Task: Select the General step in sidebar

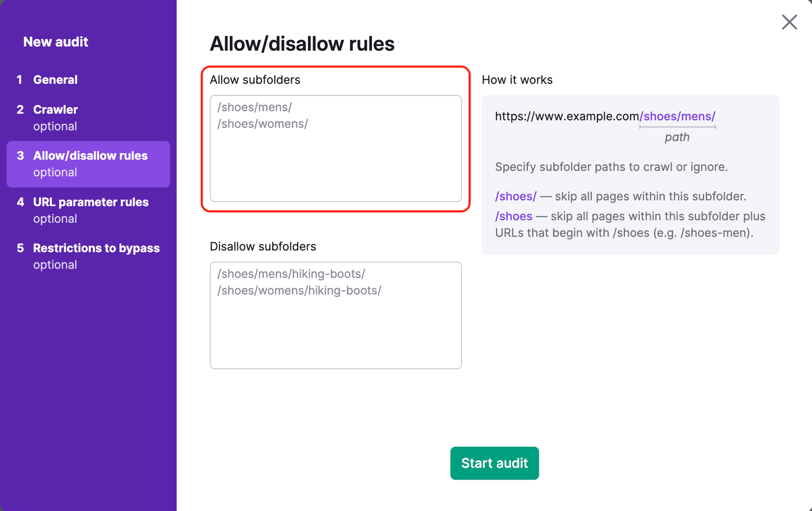Action: tap(55, 79)
